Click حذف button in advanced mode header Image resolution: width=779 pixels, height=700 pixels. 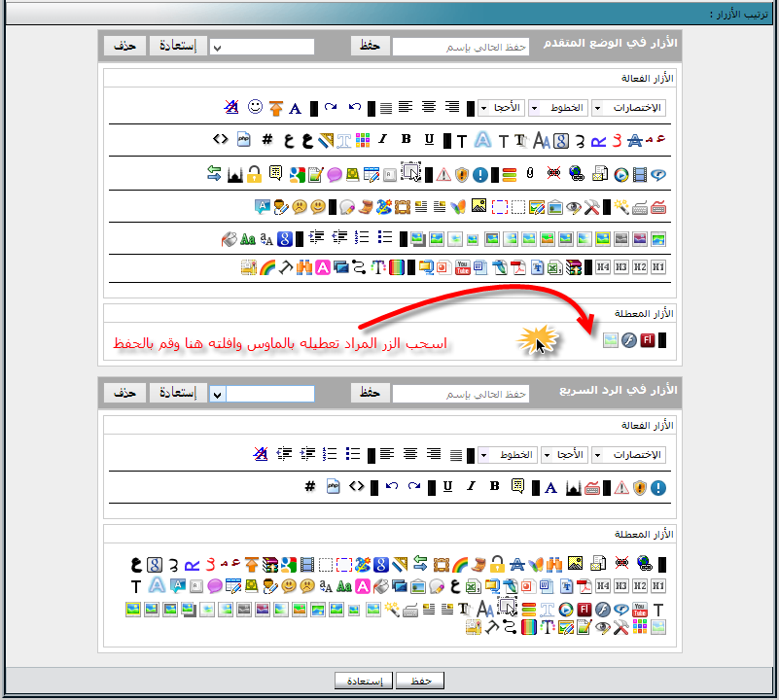pos(124,47)
